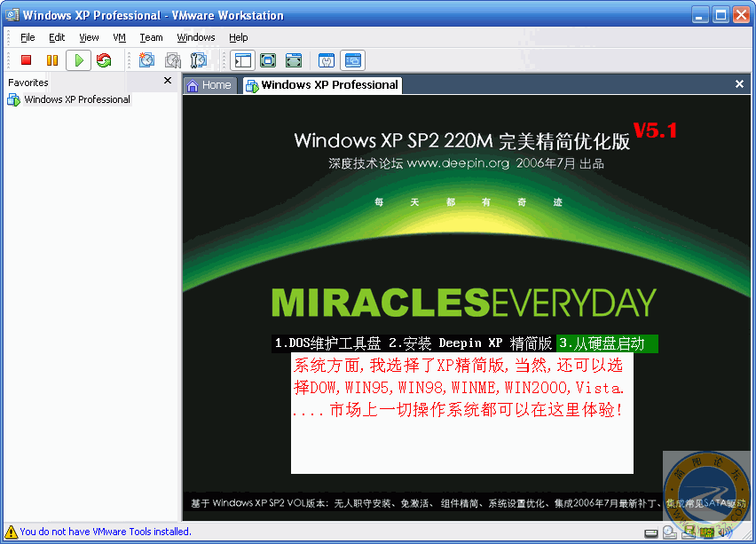This screenshot has width=756, height=544.
Task: Click the Summary view wrench window icon
Action: [x=327, y=60]
